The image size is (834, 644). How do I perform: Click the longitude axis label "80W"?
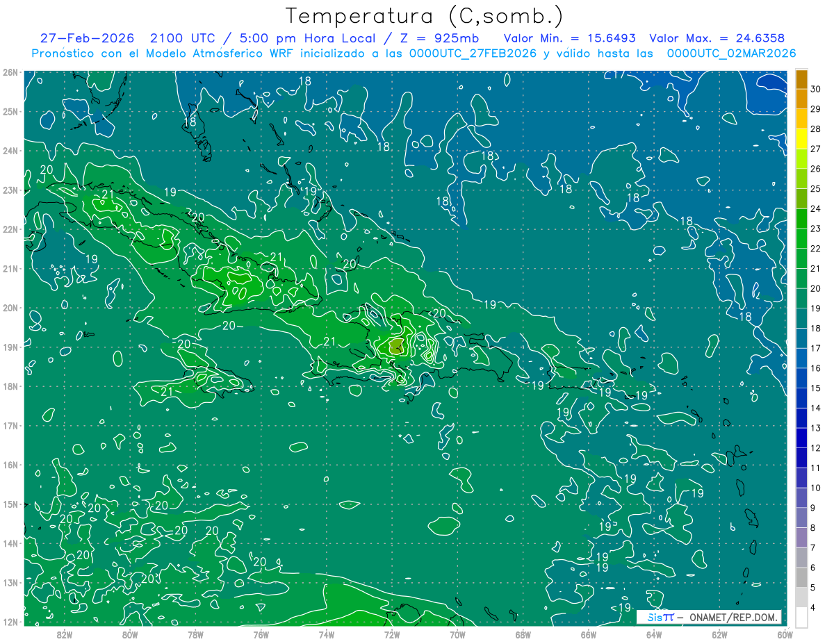(x=130, y=634)
